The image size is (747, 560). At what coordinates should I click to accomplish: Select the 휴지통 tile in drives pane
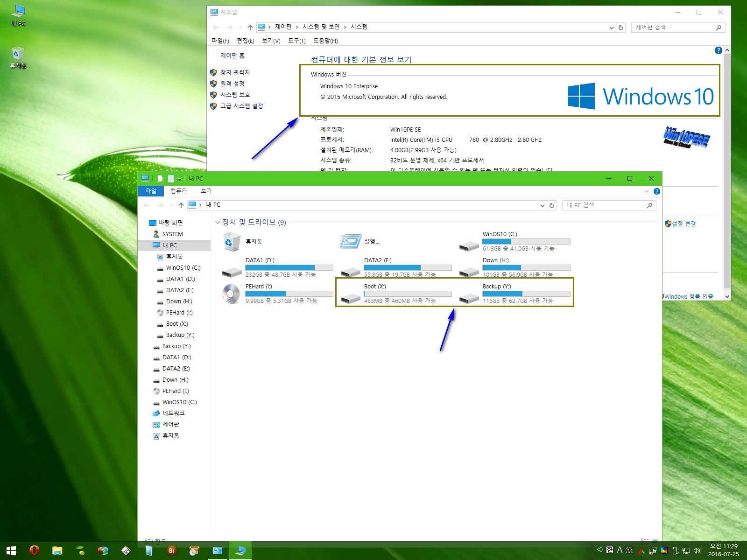[x=243, y=241]
